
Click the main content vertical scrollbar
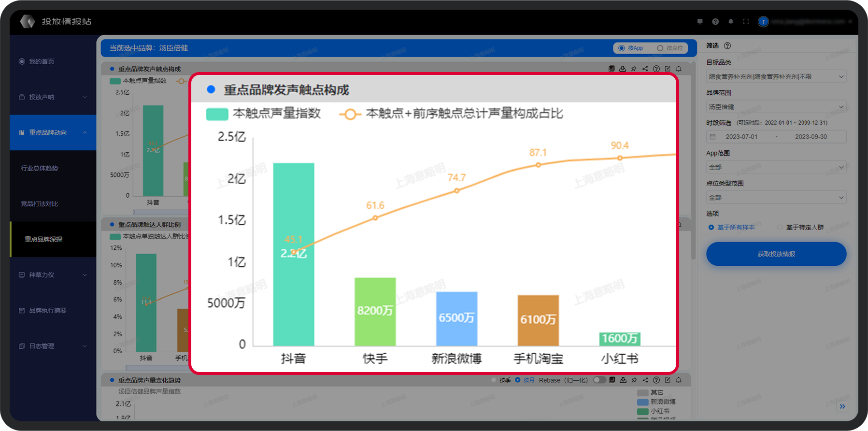(x=694, y=159)
